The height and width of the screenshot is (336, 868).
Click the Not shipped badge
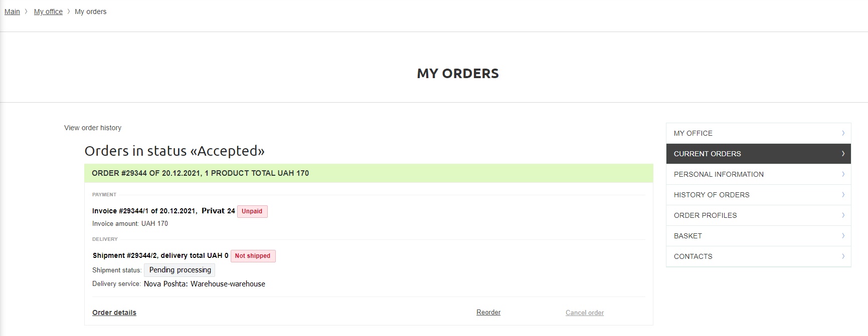(253, 255)
